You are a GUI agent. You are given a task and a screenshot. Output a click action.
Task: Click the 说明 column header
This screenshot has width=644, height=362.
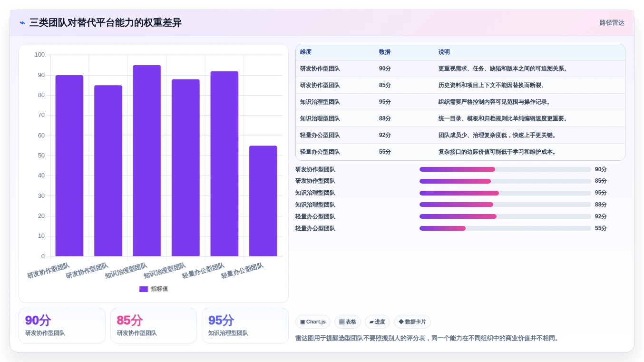(444, 52)
